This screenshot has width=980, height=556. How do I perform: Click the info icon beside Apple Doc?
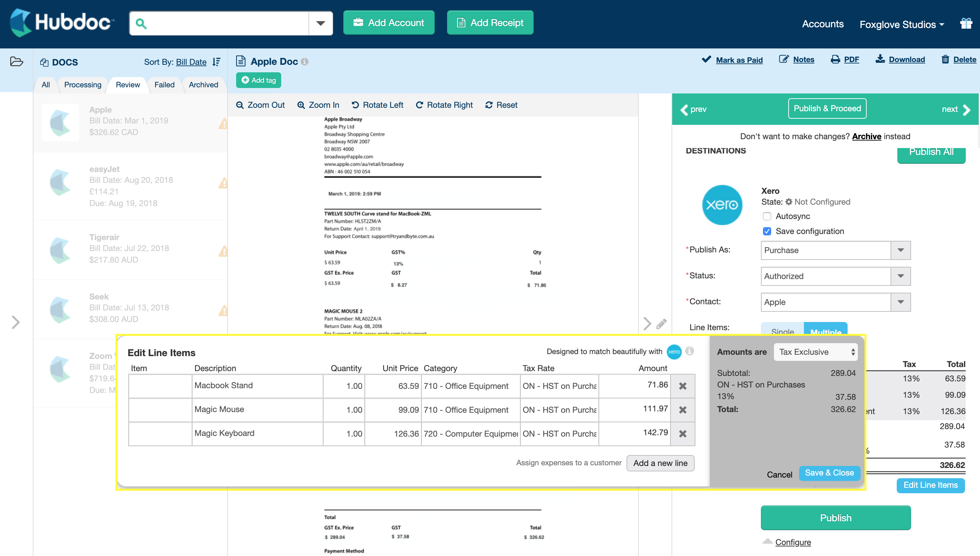(304, 61)
